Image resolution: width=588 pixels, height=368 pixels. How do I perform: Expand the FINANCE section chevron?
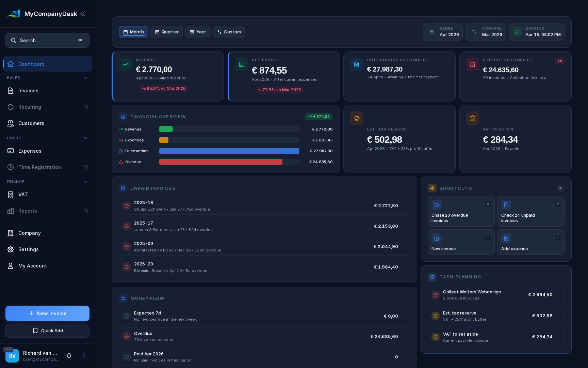(86, 182)
